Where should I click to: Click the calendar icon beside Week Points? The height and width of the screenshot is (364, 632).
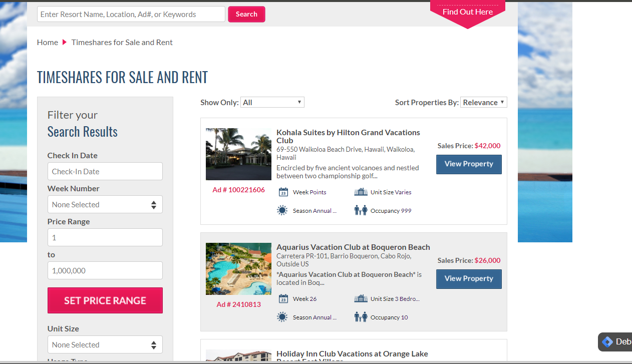tap(283, 192)
